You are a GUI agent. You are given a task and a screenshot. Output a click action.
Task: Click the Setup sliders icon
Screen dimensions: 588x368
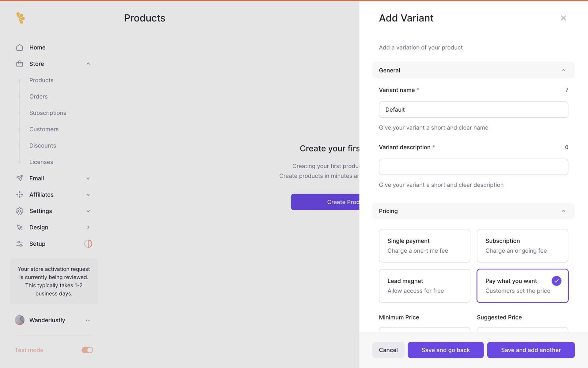[x=20, y=244]
